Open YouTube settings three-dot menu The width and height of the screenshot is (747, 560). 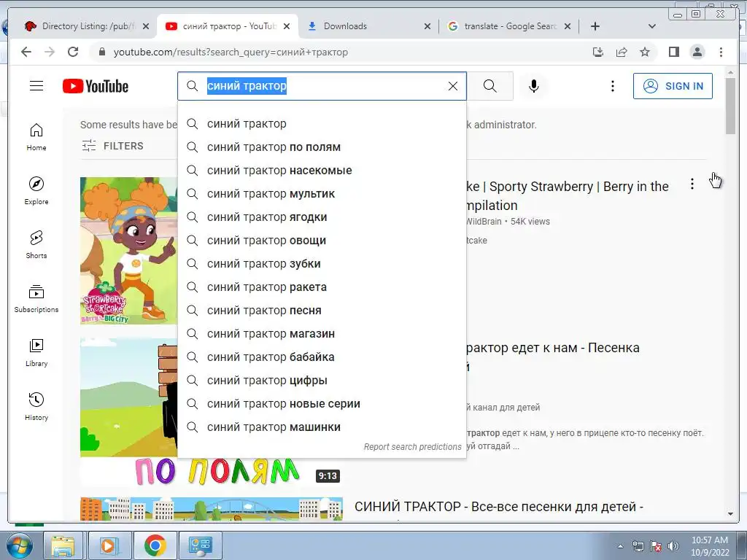pyautogui.click(x=613, y=86)
